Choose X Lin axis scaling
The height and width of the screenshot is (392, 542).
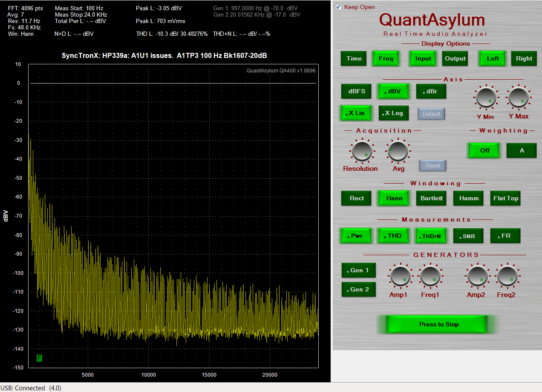(356, 113)
